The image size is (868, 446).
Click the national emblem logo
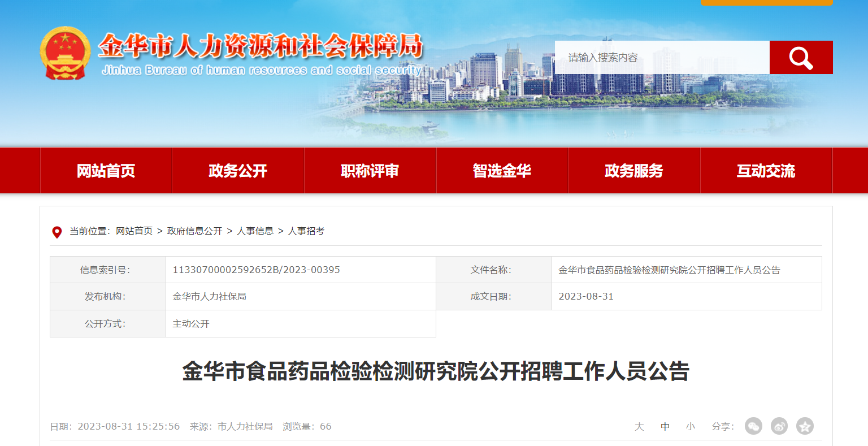(65, 54)
